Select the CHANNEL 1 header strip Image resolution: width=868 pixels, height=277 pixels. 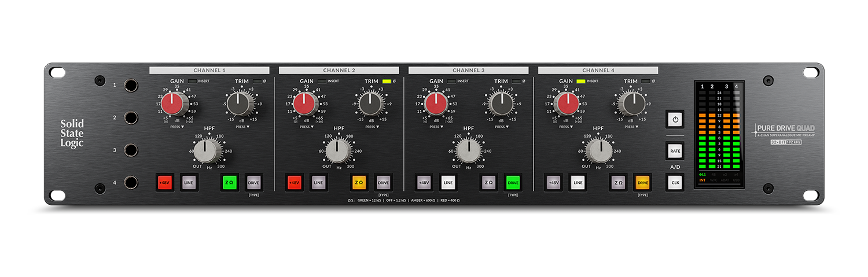click(209, 71)
